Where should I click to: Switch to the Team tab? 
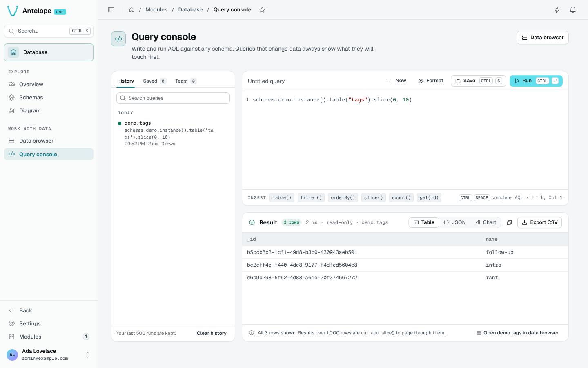(186, 81)
